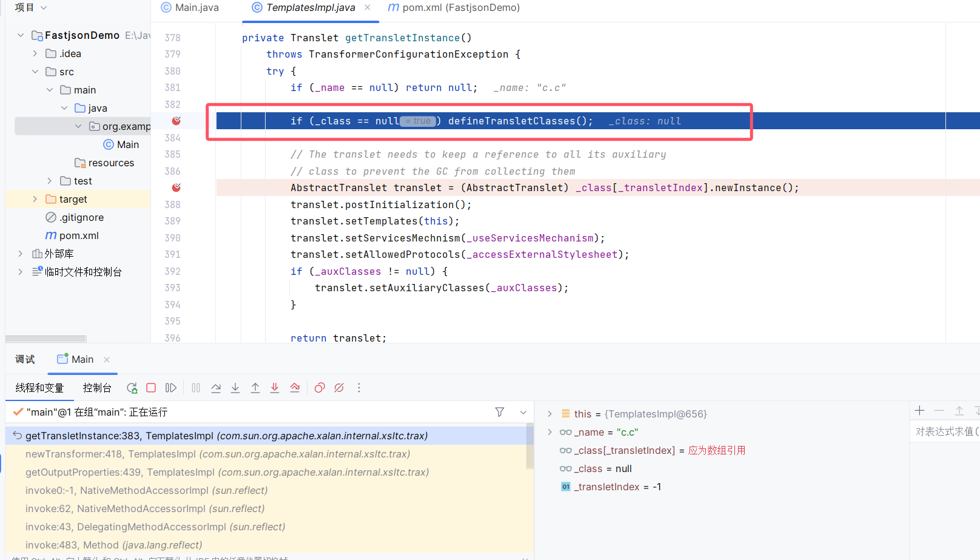Screen dimensions: 980x560
Task: Open the thread selector dropdown
Action: click(523, 412)
